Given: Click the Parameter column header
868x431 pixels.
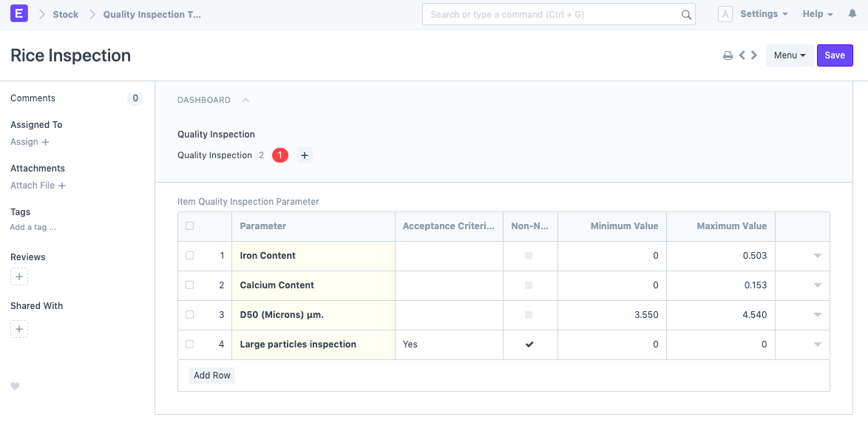Looking at the screenshot, I should pyautogui.click(x=313, y=226).
